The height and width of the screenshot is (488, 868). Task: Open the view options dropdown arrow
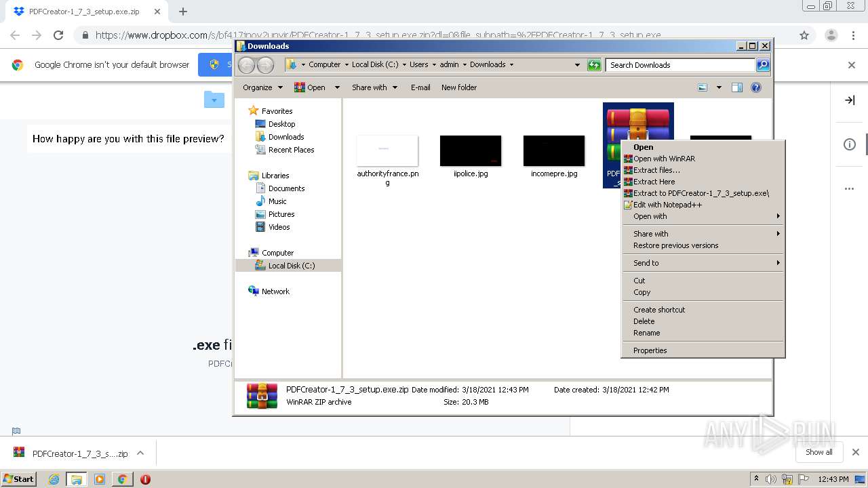click(719, 87)
